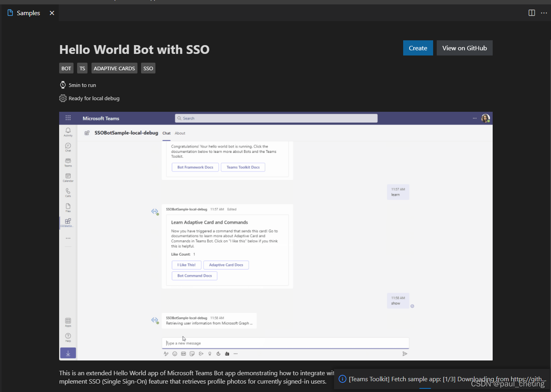Click 'Type a new message' input box
The image size is (551, 392).
pos(285,343)
